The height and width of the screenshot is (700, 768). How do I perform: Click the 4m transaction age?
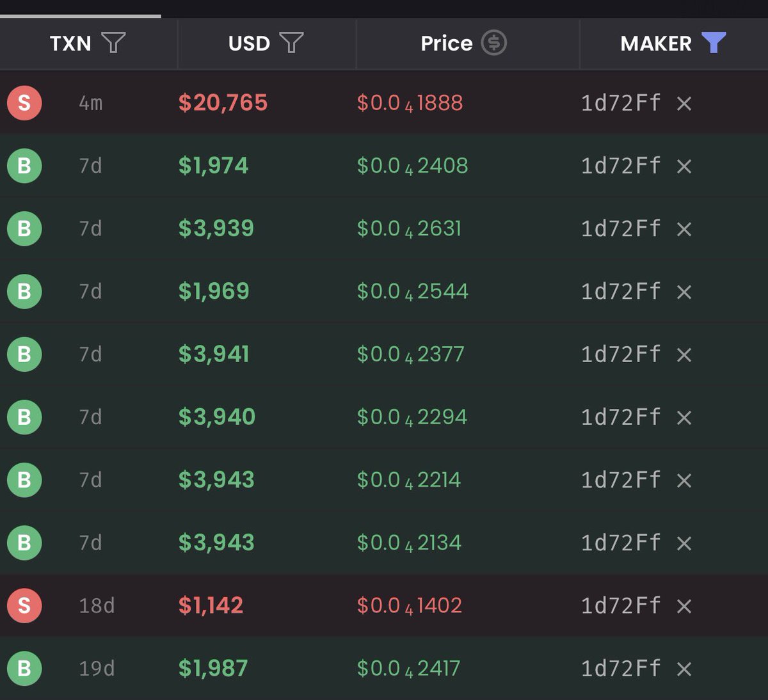pos(91,102)
